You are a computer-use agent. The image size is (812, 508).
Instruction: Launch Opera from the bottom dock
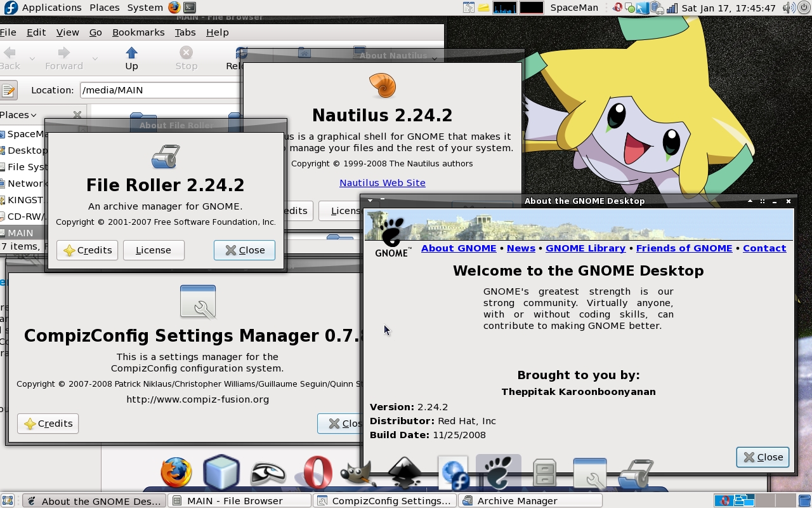tap(317, 473)
